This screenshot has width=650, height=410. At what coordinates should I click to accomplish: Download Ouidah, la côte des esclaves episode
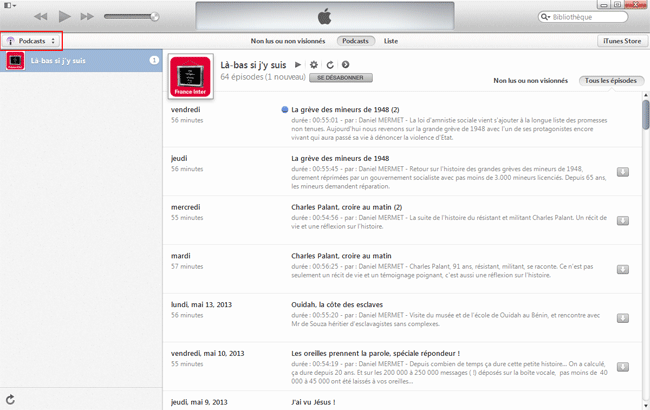click(623, 318)
